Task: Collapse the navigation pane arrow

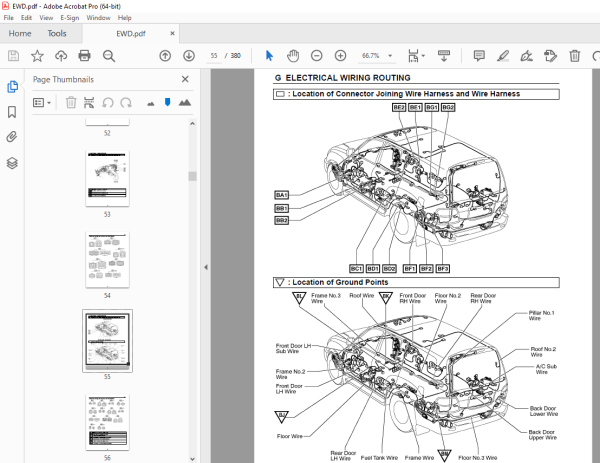Action: pos(206,267)
